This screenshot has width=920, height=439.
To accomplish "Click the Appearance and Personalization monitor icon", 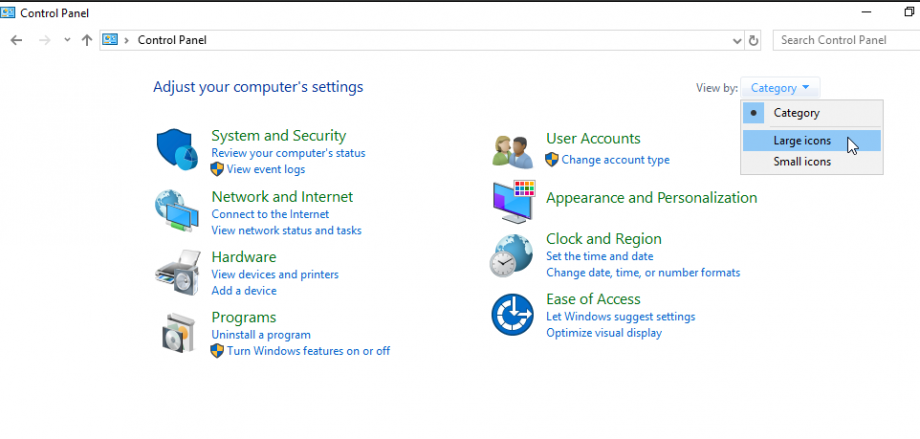I will click(514, 201).
